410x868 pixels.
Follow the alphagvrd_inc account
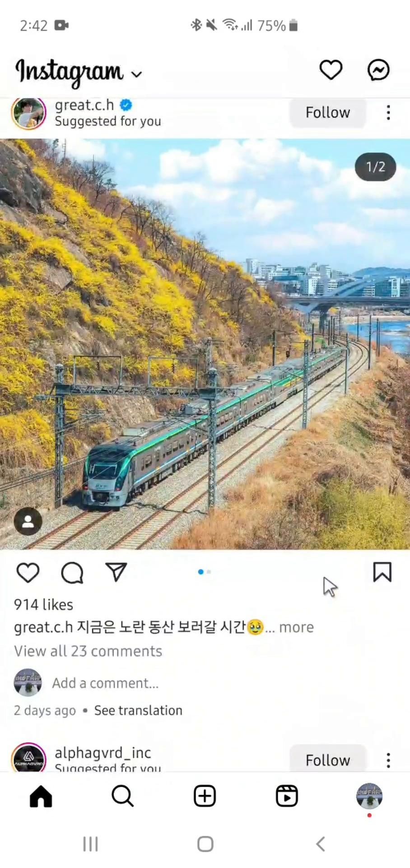[x=328, y=759]
